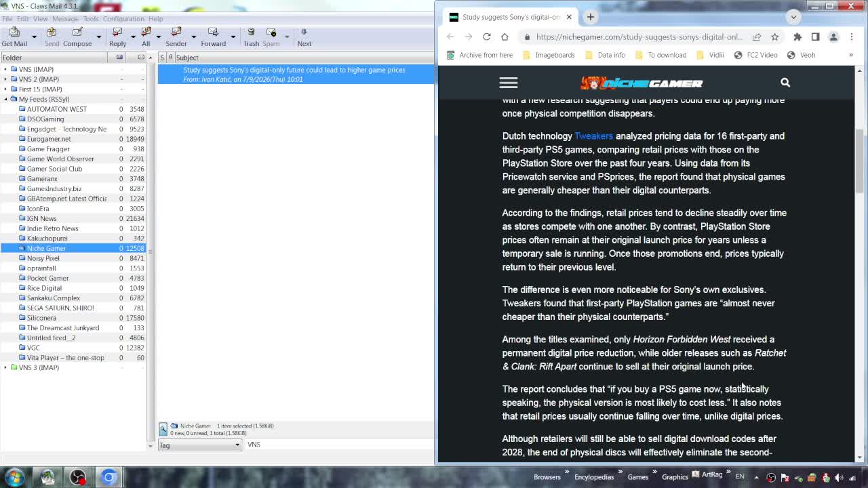Open Niche Gamer hamburger menu

coord(509,83)
